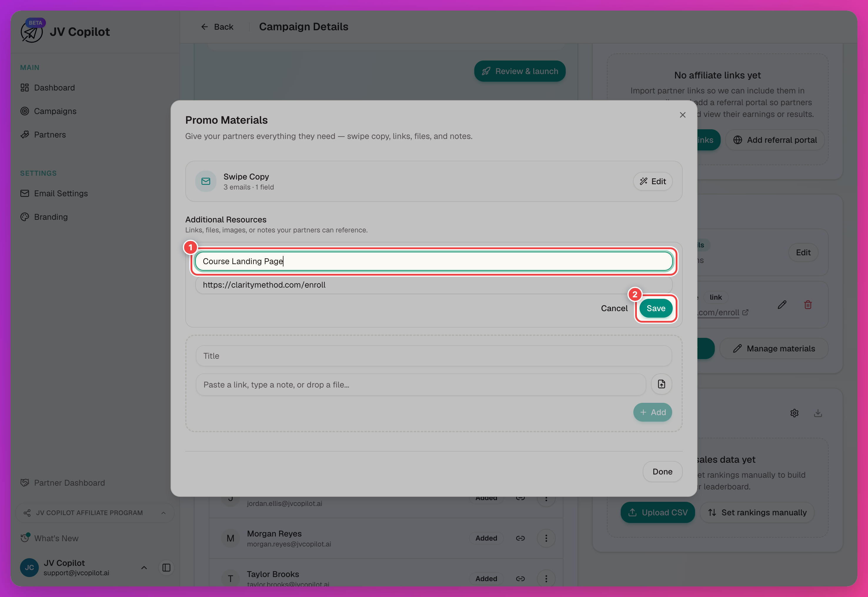Delete the link resource with trash icon
Screen dimensions: 868x597
(808, 305)
